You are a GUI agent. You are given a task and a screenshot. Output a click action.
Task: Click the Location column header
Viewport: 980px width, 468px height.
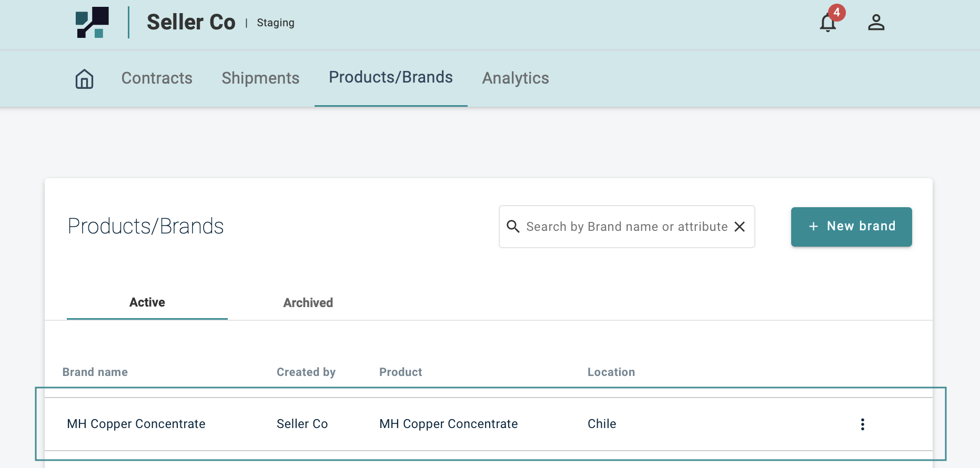click(611, 372)
